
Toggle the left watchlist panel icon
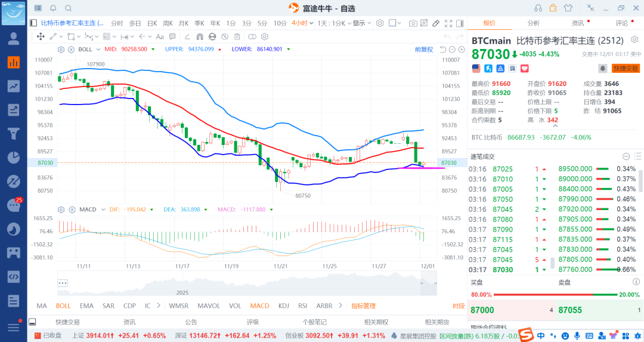[x=33, y=23]
